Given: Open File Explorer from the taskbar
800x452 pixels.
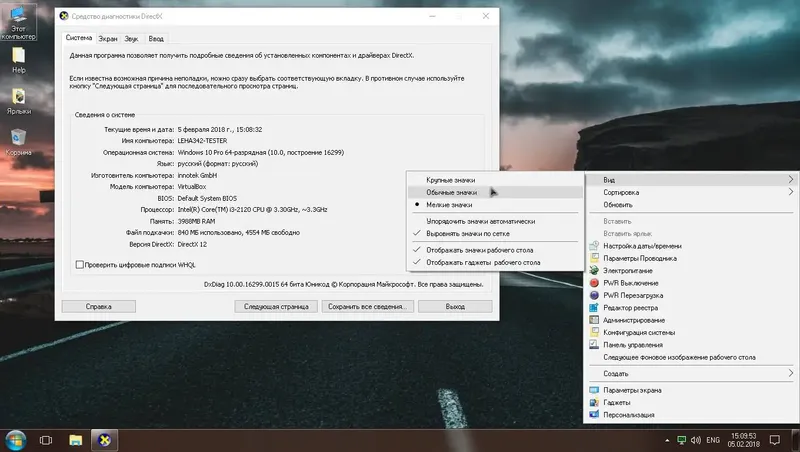Looking at the screenshot, I should 76,440.
